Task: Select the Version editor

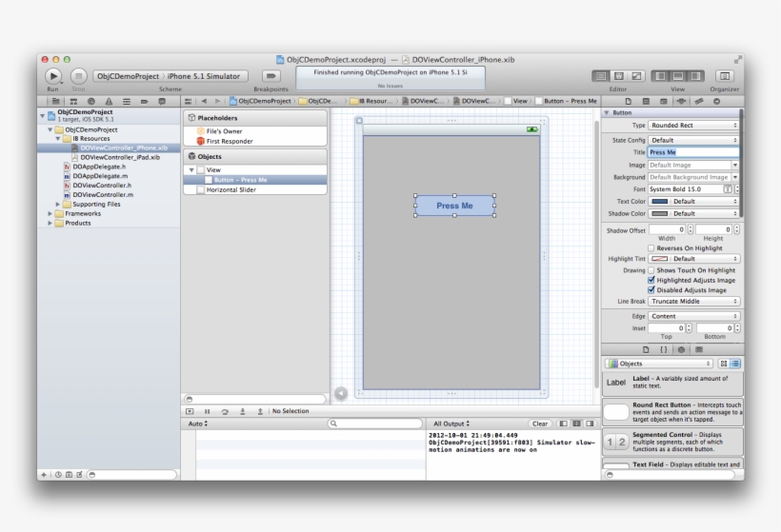Action: point(636,76)
